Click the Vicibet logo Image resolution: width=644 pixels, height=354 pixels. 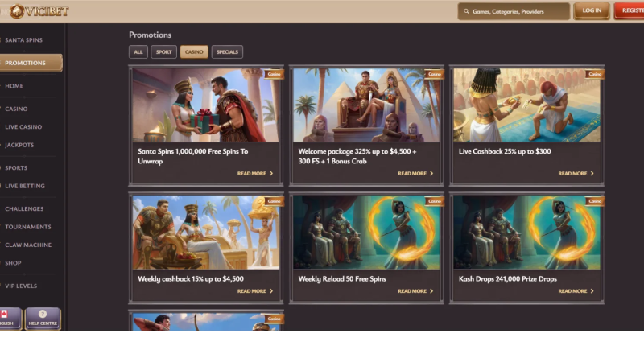pyautogui.click(x=39, y=11)
